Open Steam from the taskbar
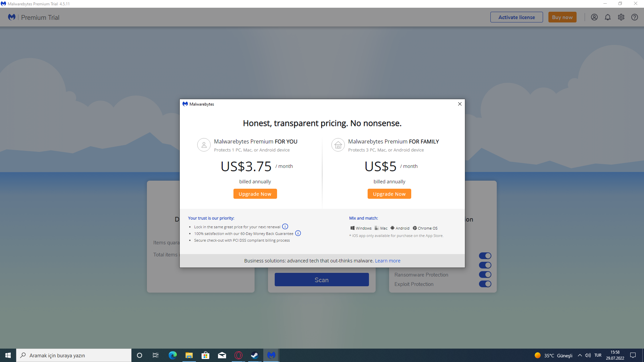Viewport: 644px width, 362px height. 255,355
